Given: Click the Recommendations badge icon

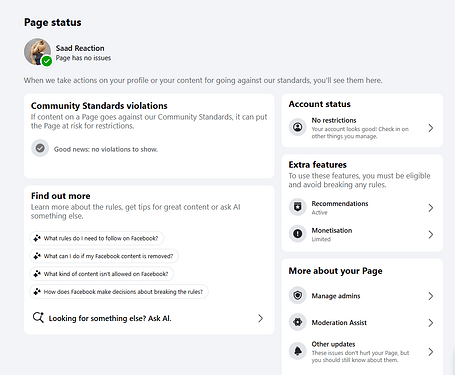Looking at the screenshot, I should [297, 207].
